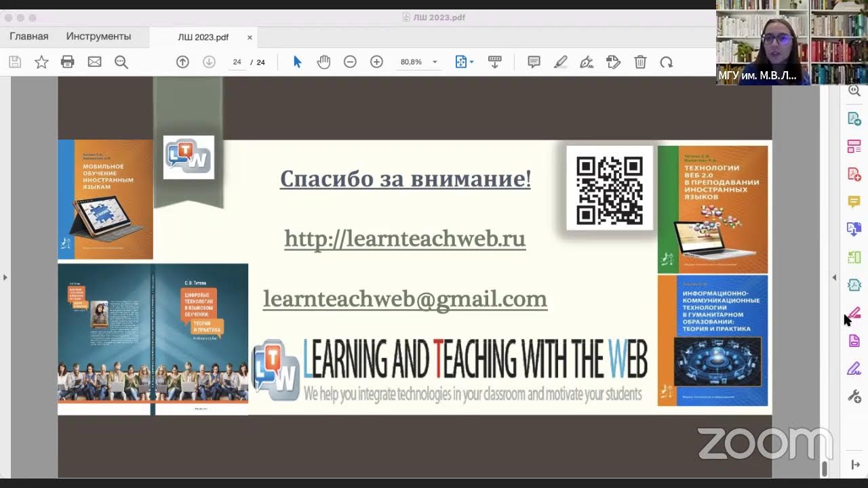Expand the left navigation pane arrow
The height and width of the screenshot is (488, 868).
tap(5, 277)
